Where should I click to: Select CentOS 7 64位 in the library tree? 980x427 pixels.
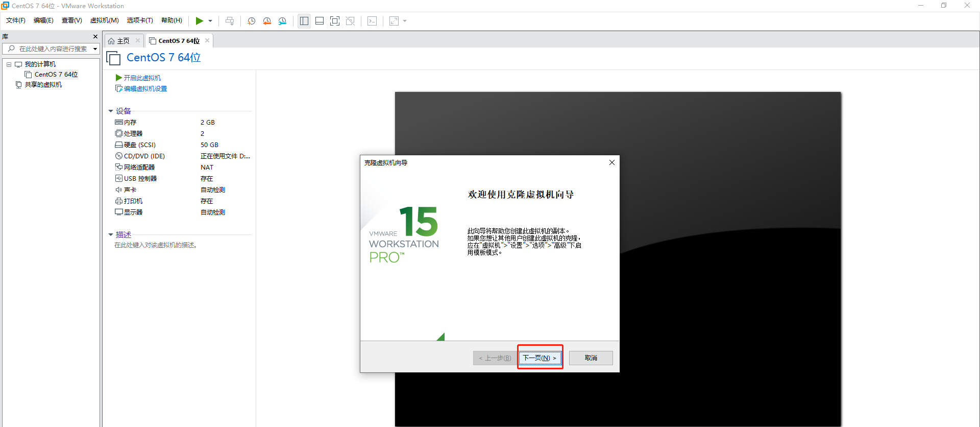(56, 75)
